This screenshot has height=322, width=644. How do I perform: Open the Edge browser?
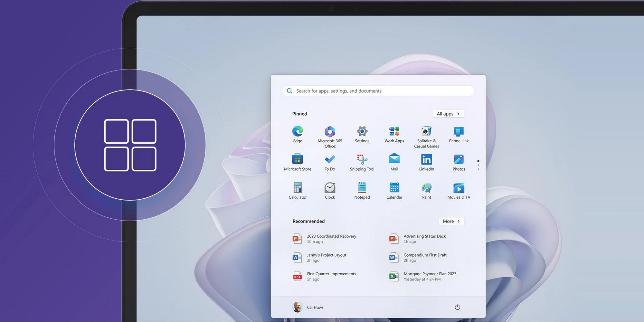(298, 134)
